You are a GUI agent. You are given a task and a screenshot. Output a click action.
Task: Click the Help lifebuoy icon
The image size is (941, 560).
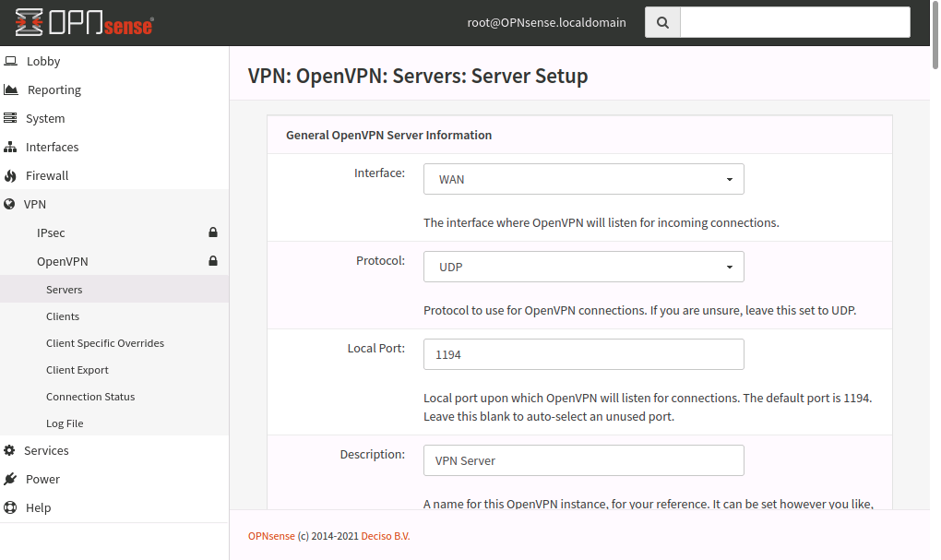(11, 507)
